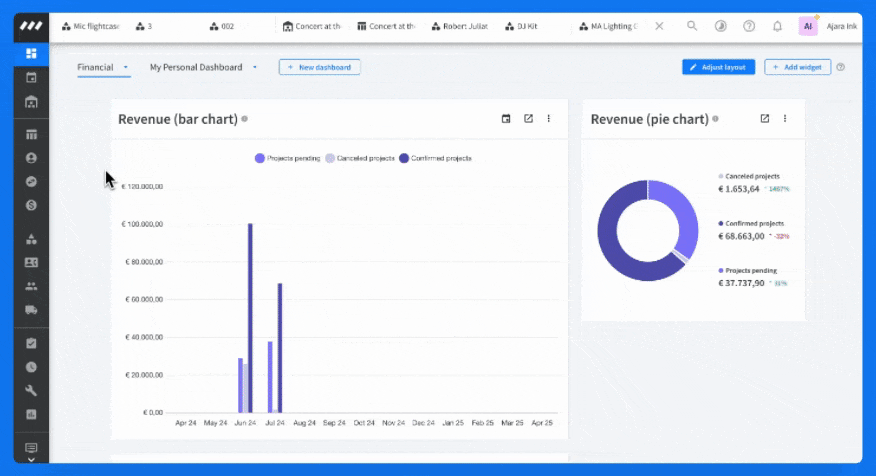The image size is (876, 476).
Task: Open the contact card icon in sidebar
Action: click(x=31, y=263)
